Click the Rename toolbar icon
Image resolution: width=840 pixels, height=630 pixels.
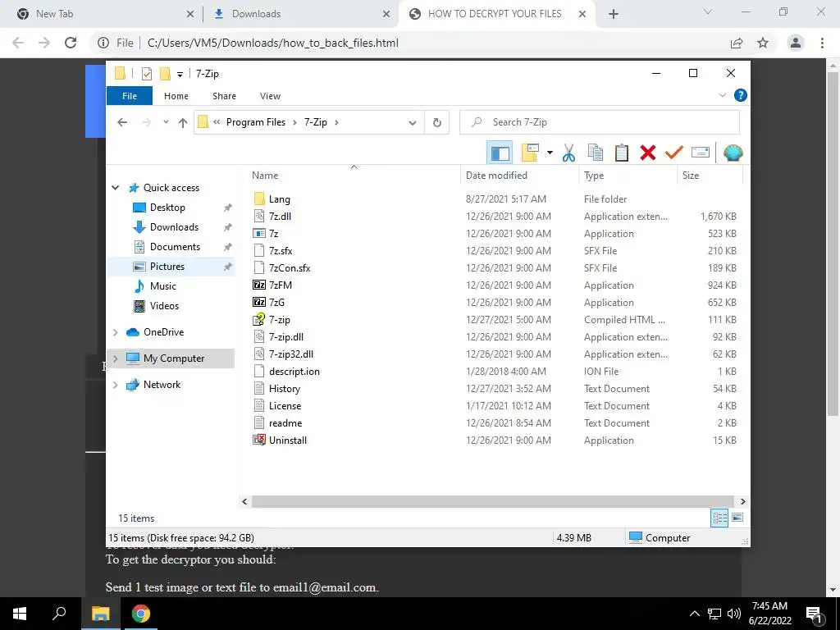tap(701, 153)
